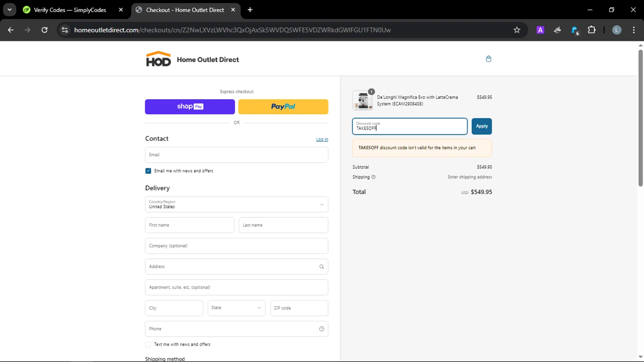Close the Checkout tab
644x362 pixels.
click(233, 10)
